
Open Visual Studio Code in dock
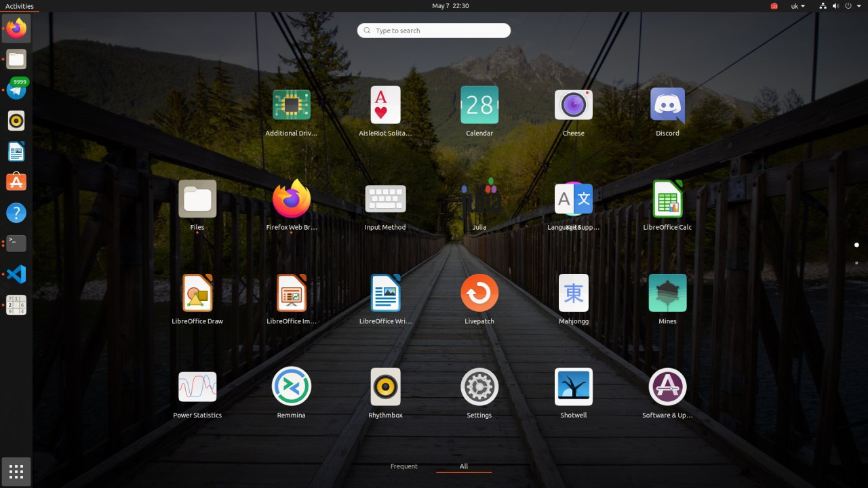(16, 274)
